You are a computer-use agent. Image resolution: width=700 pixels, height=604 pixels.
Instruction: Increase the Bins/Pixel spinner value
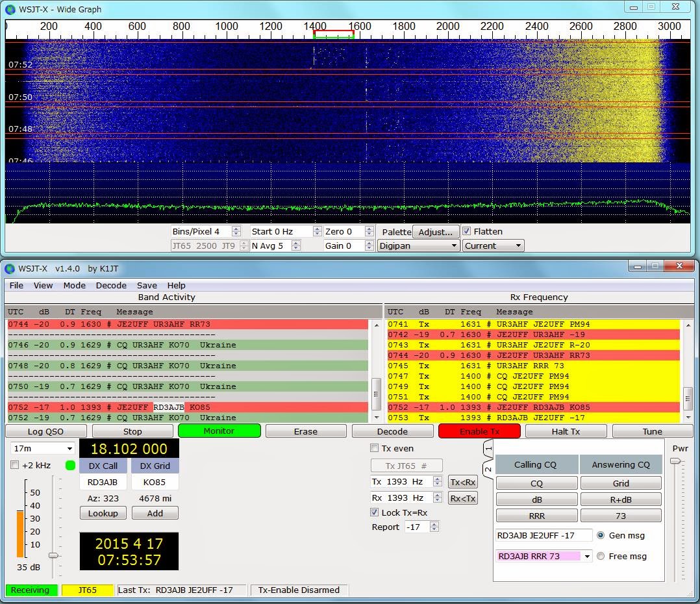[x=236, y=229]
